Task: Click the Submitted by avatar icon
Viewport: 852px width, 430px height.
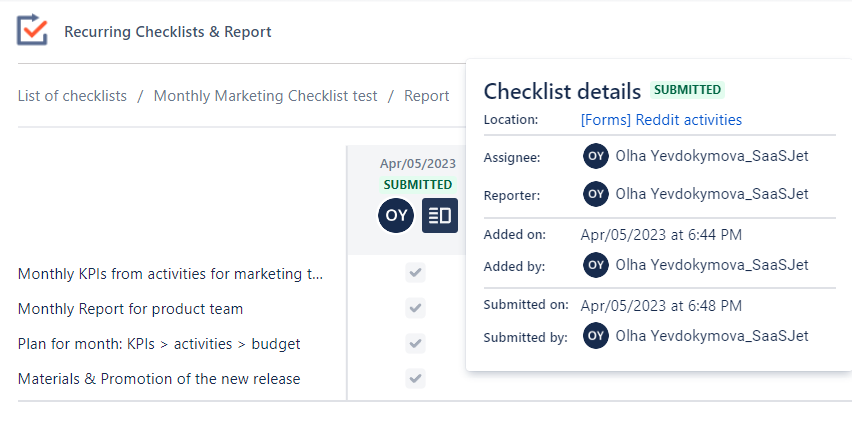Action: click(596, 336)
